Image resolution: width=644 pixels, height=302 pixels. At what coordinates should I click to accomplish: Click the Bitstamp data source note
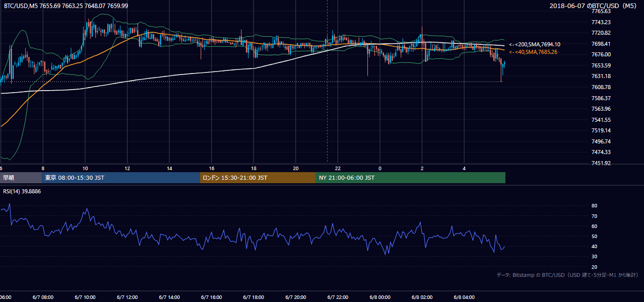pyautogui.click(x=567, y=275)
